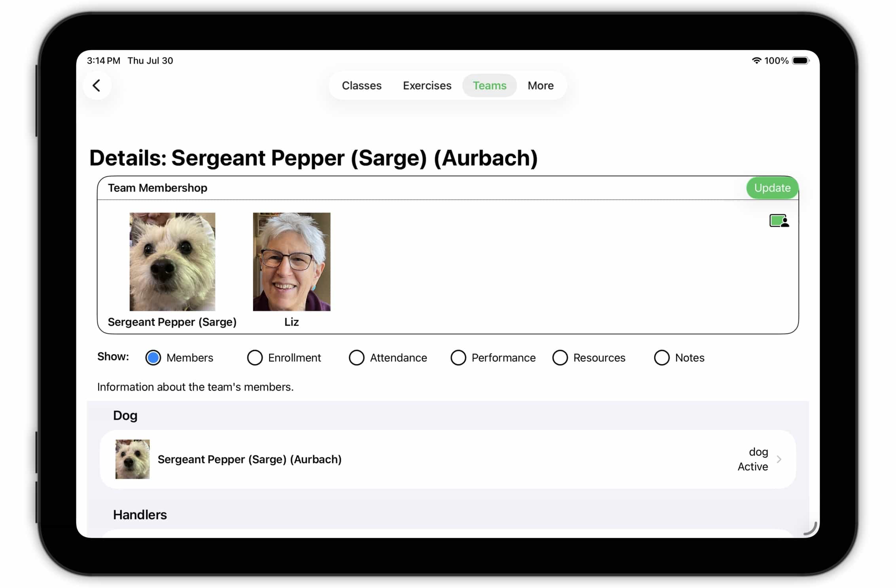Click the '3:14 PM' clock text
This screenshot has width=896, height=588.
[104, 60]
